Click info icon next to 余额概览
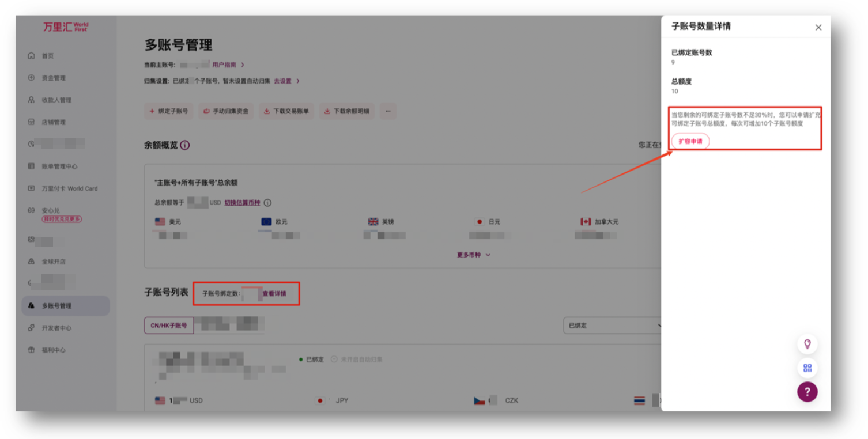 [x=184, y=145]
